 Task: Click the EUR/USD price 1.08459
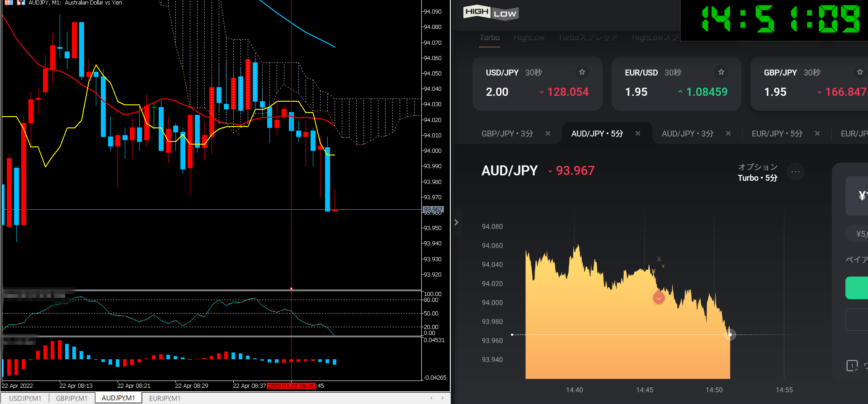[707, 92]
